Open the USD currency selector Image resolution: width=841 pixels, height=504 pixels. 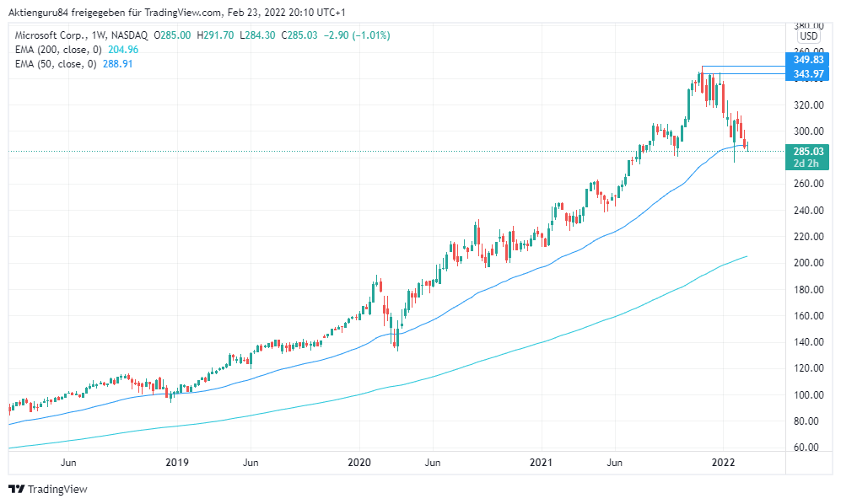809,36
